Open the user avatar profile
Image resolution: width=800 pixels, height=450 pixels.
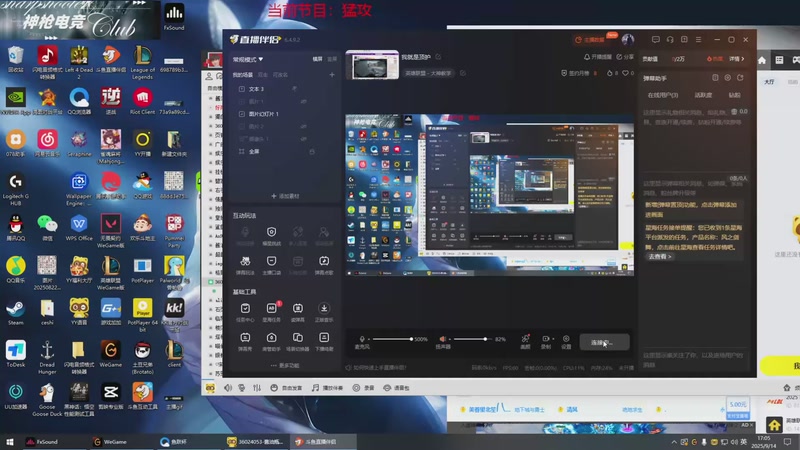coord(628,39)
